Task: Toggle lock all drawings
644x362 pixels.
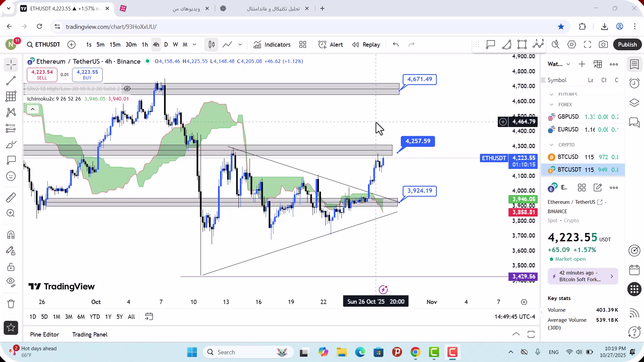Action: click(11, 267)
